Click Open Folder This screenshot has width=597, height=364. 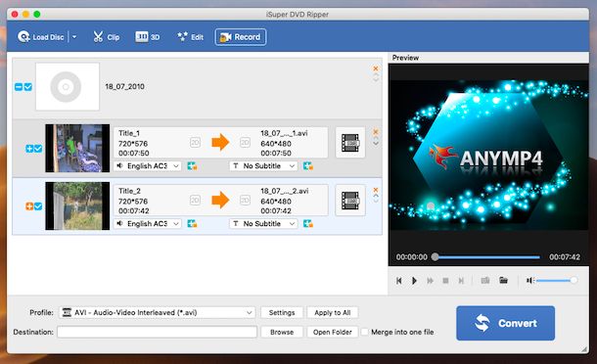click(x=333, y=332)
